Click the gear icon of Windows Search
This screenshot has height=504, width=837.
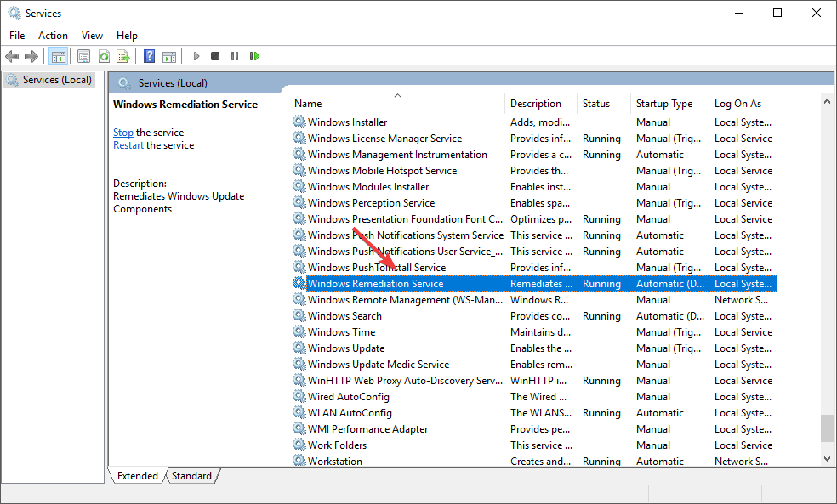pos(299,315)
